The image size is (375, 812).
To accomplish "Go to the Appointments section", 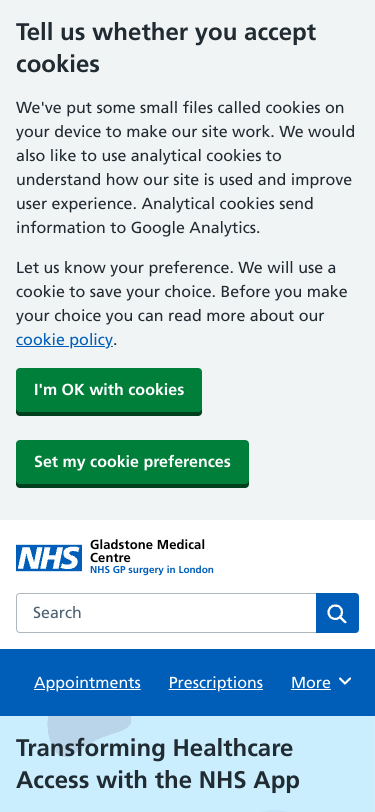I will point(88,683).
